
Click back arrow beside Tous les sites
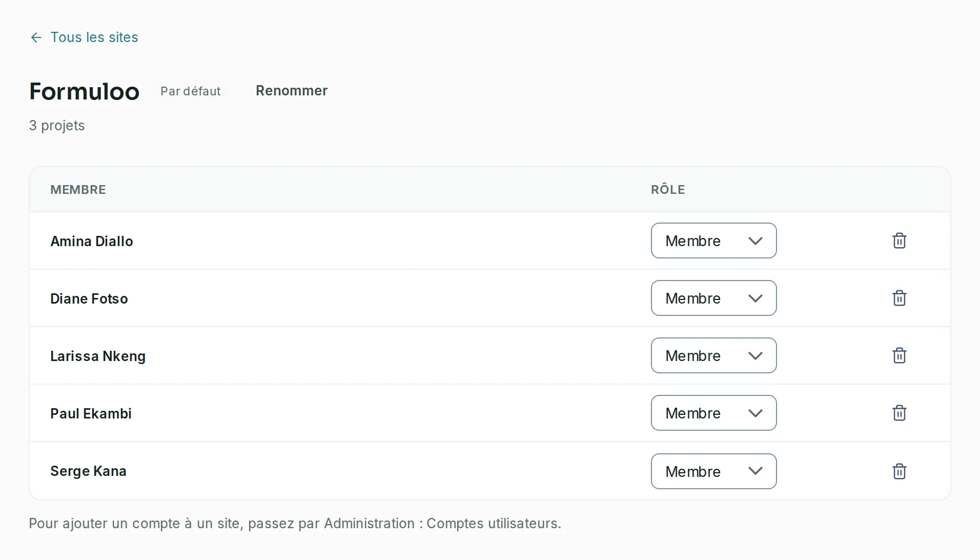(36, 37)
